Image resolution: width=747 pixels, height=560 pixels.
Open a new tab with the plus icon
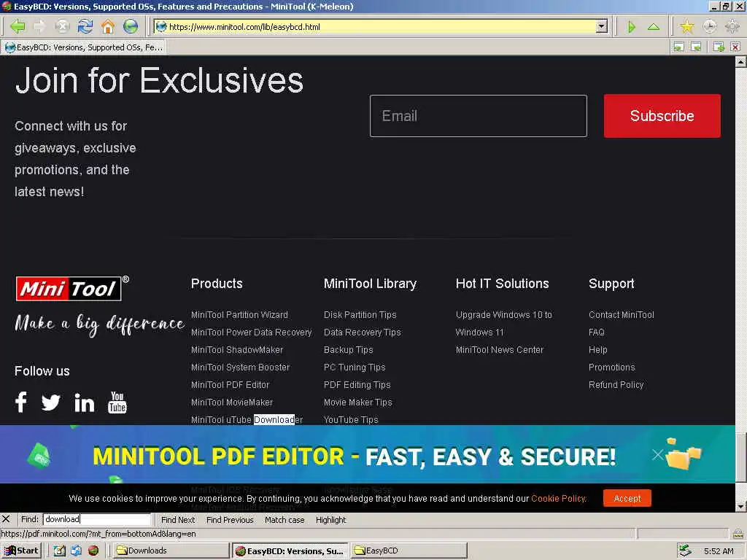tap(719, 47)
